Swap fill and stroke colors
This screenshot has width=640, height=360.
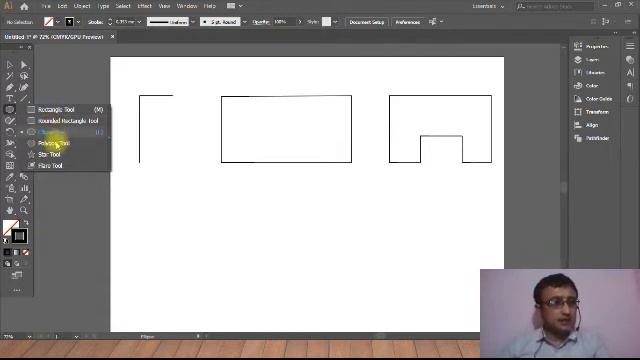(26, 222)
